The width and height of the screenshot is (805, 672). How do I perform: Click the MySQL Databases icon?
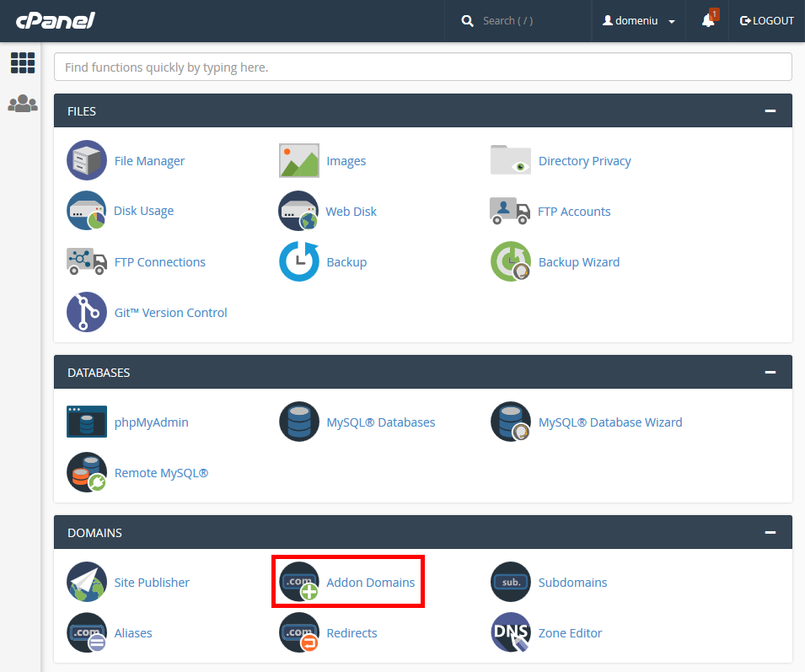pyautogui.click(x=298, y=422)
